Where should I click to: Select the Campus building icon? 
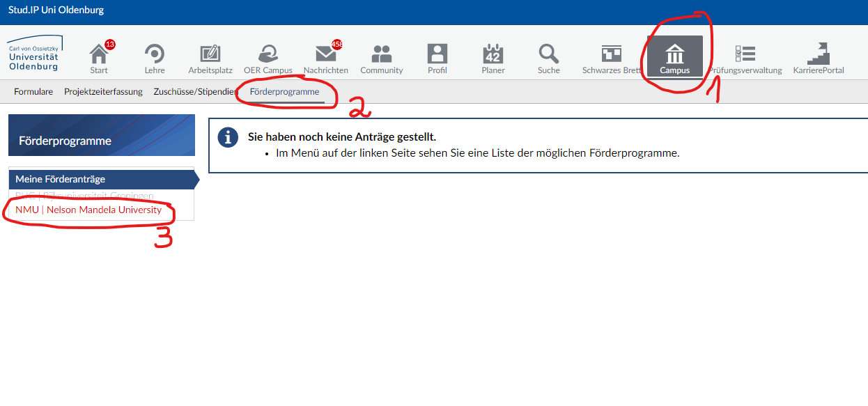tap(674, 55)
